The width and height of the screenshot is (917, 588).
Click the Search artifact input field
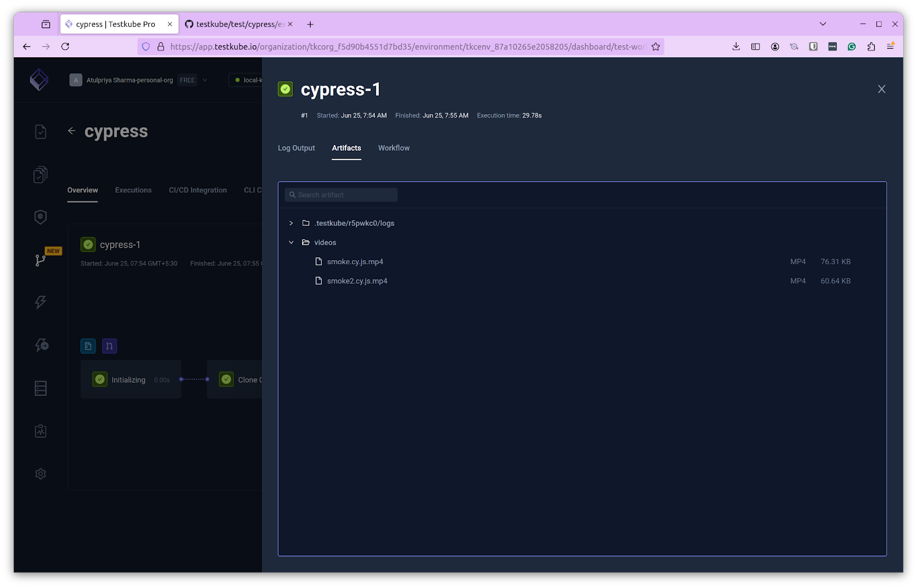coord(341,195)
